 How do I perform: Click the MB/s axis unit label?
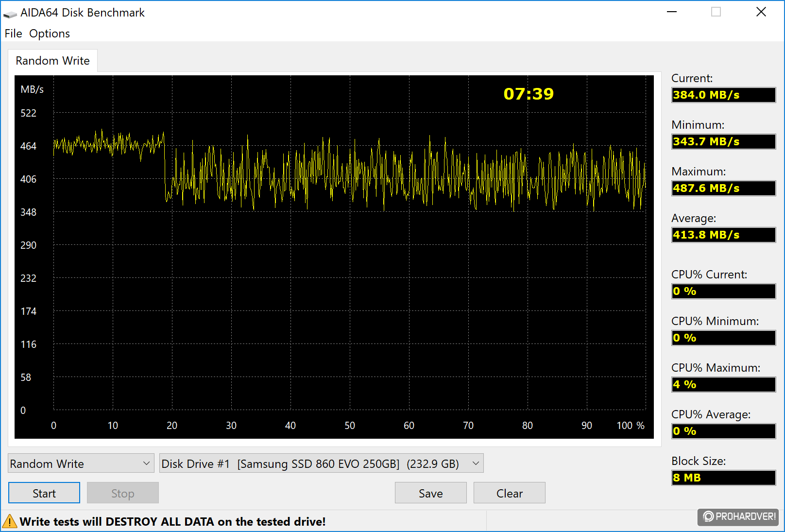tap(32, 89)
